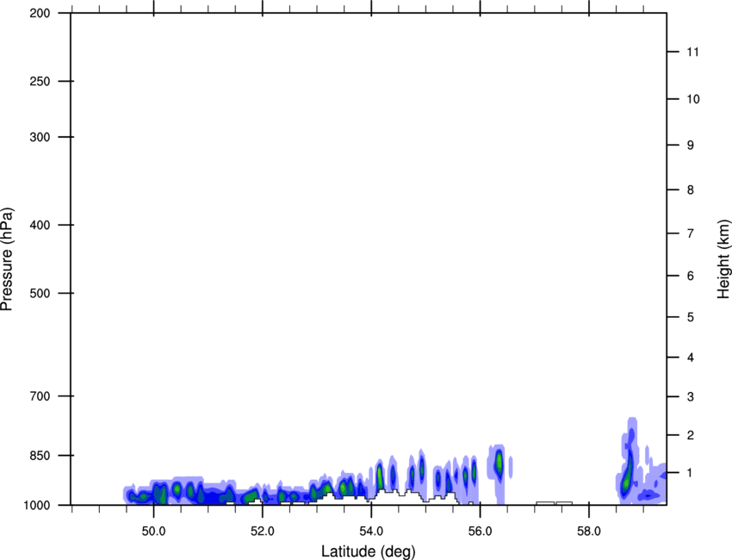Viewport: 732px width, 560px height.
Task: Click the height label 11
Action: point(693,52)
